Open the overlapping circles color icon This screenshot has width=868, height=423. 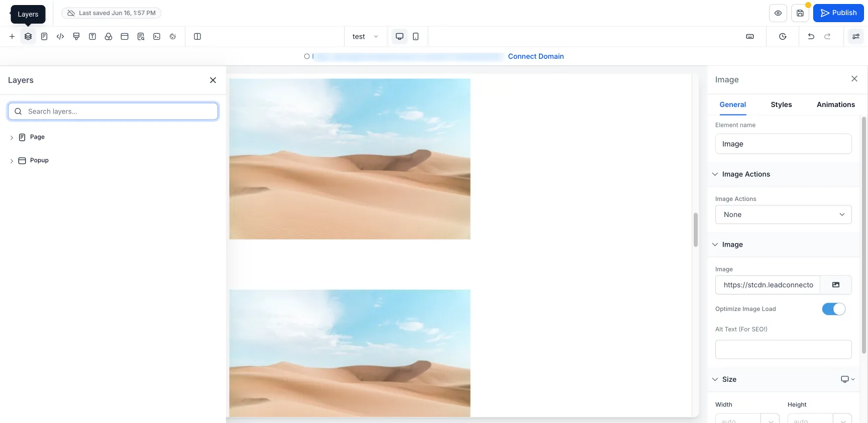click(x=108, y=37)
